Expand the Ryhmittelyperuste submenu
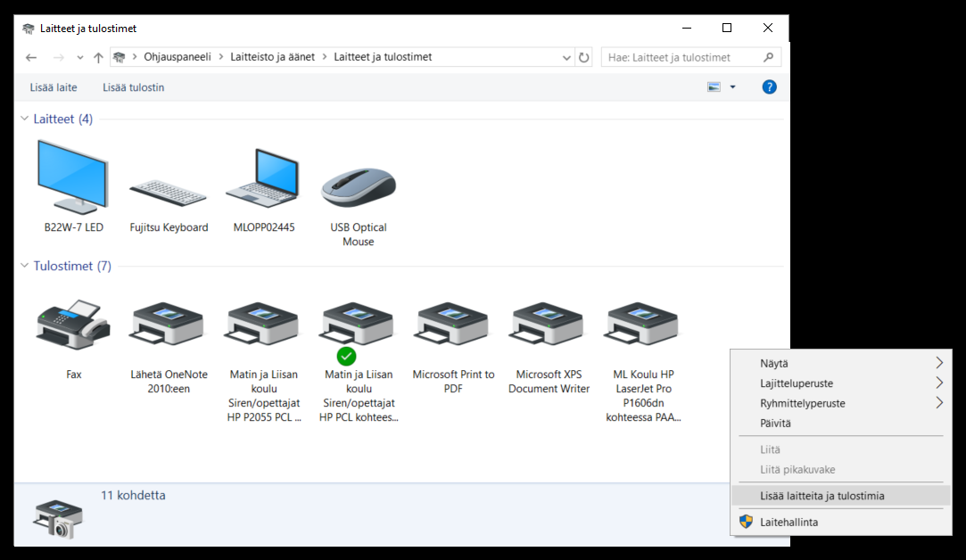966x560 pixels. (x=841, y=403)
